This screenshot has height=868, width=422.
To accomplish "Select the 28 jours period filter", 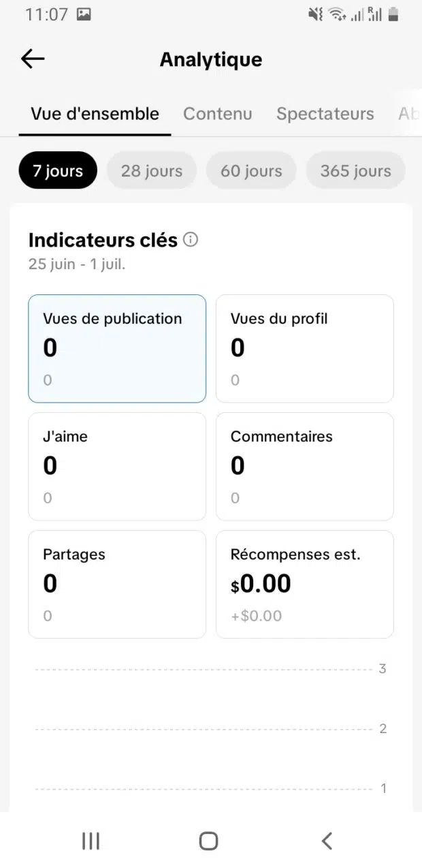I will pos(152,170).
